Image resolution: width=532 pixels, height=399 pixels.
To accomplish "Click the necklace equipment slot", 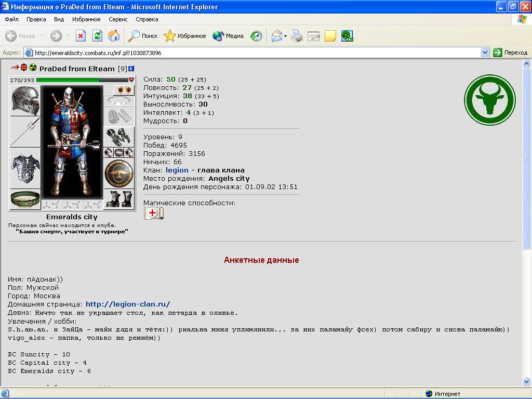I will (119, 100).
